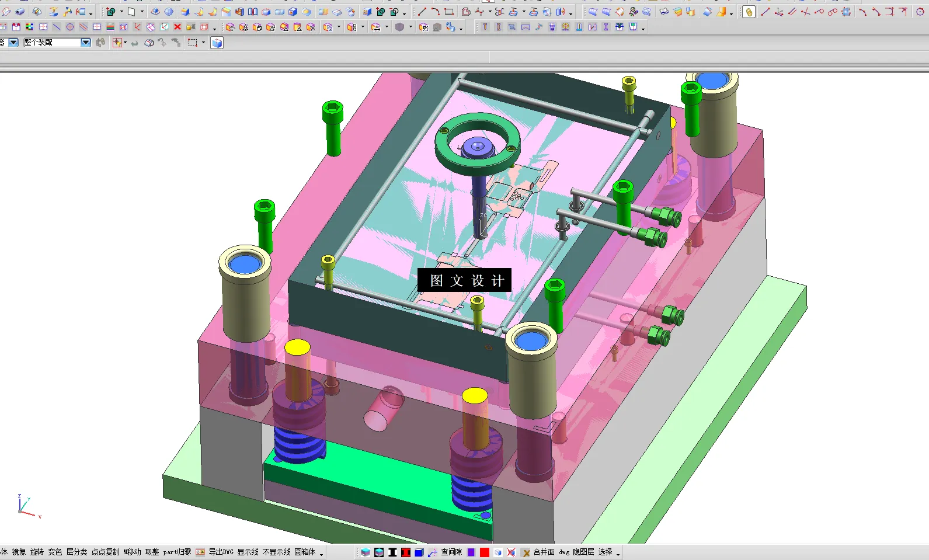This screenshot has height=560, width=929.
Task: Click the 层分类 (layer category) button
Action: point(76,552)
